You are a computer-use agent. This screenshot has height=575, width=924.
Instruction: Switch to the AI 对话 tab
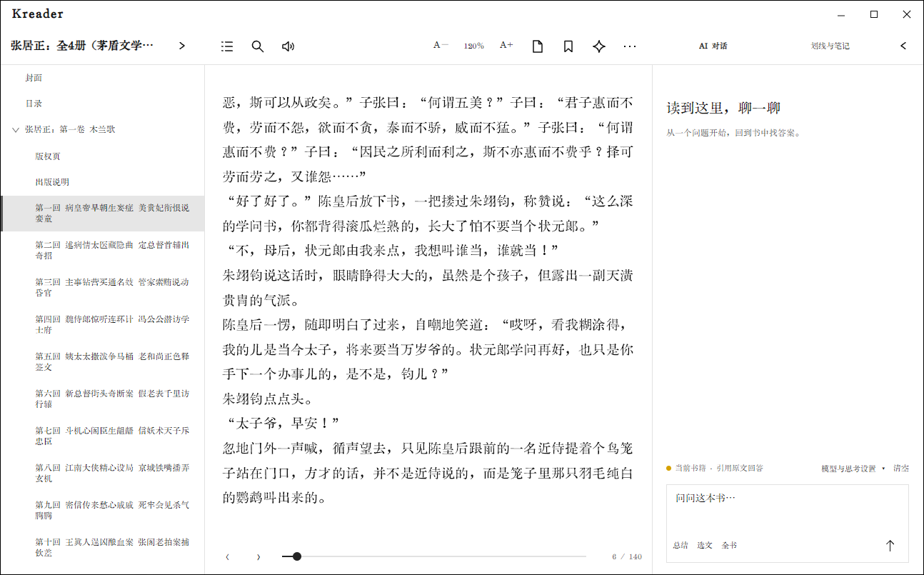pos(713,46)
